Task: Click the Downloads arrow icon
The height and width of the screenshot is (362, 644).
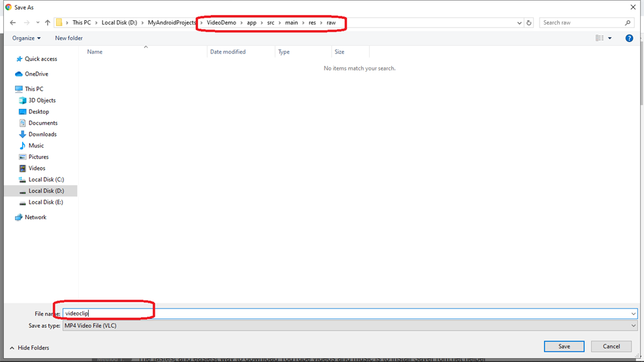Action: [x=23, y=134]
